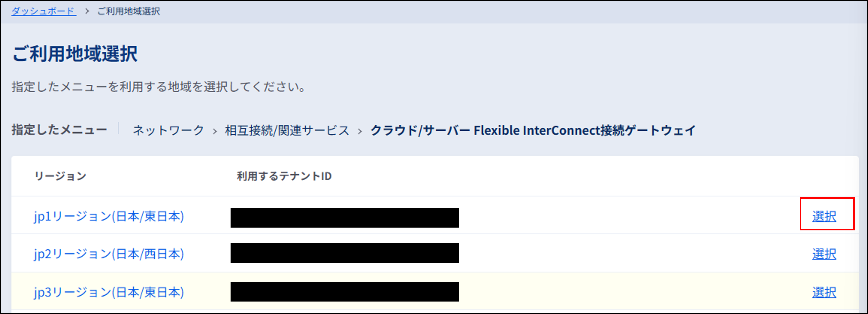Click 選択 link for jp3 region
The image size is (868, 314).
tap(824, 292)
